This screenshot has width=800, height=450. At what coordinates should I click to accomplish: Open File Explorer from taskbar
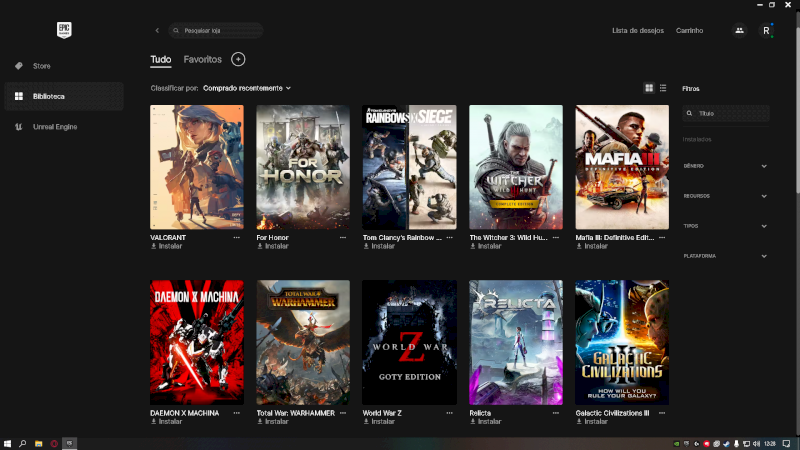(x=38, y=444)
